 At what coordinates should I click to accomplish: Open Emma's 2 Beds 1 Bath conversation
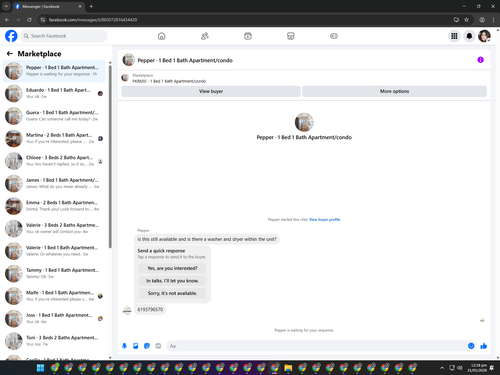54,206
